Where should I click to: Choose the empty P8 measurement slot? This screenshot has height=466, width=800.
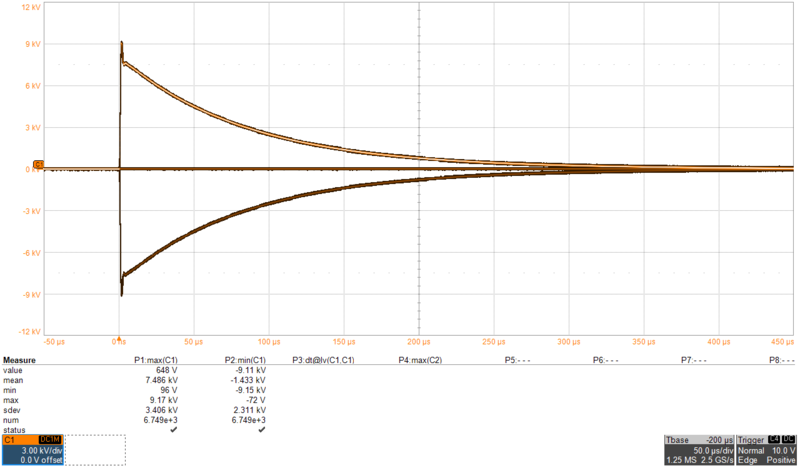coord(781,359)
